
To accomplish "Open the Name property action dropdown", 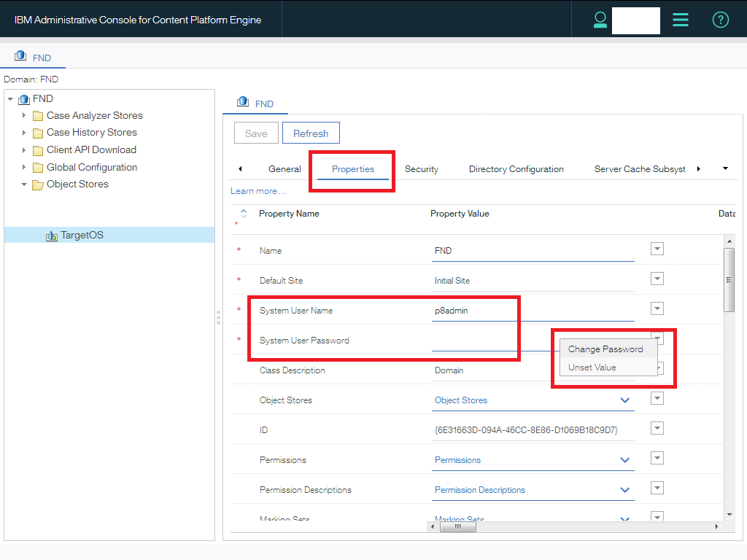I will pyautogui.click(x=657, y=249).
